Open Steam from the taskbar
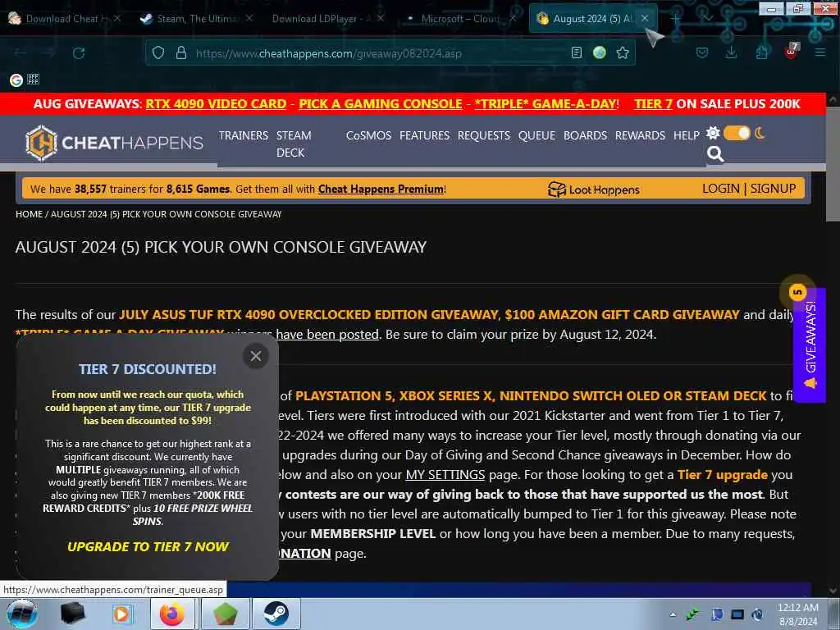The image size is (840, 630). [x=276, y=614]
